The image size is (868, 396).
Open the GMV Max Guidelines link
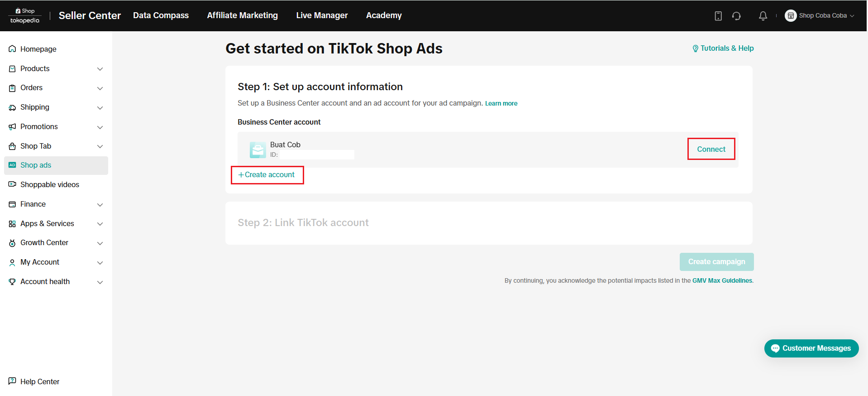click(722, 281)
